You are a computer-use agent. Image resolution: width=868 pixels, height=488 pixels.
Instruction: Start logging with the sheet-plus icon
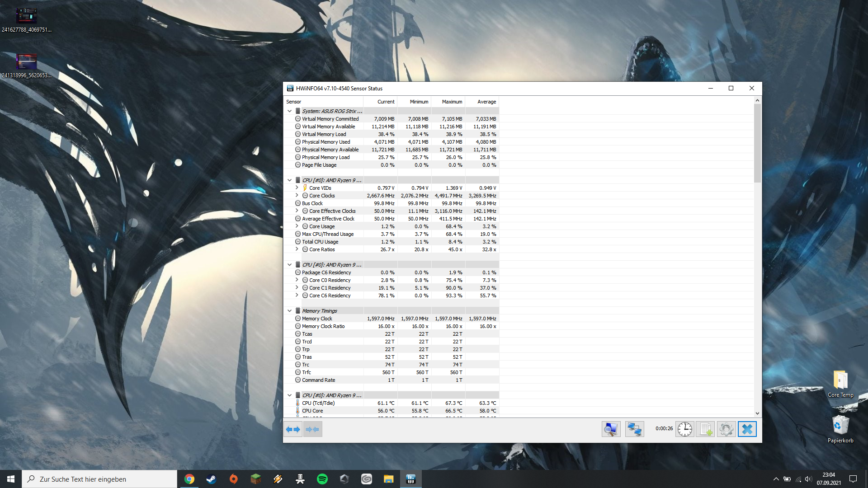(x=705, y=429)
